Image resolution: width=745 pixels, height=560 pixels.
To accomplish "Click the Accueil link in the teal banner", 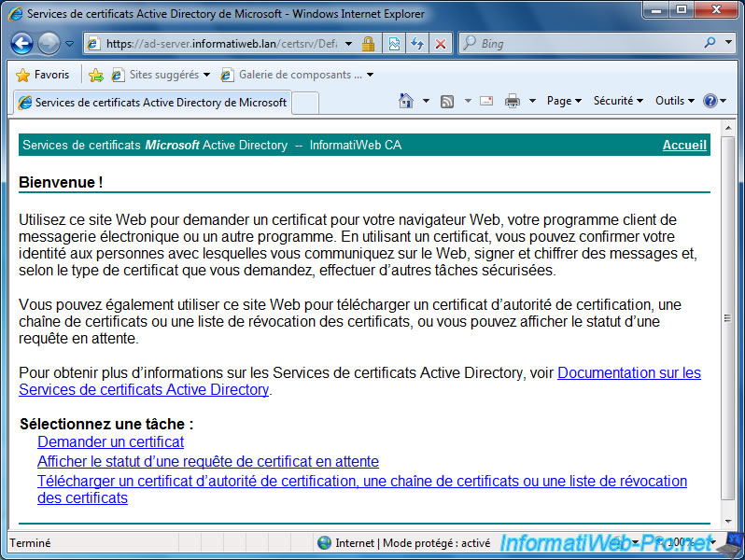I will (684, 145).
